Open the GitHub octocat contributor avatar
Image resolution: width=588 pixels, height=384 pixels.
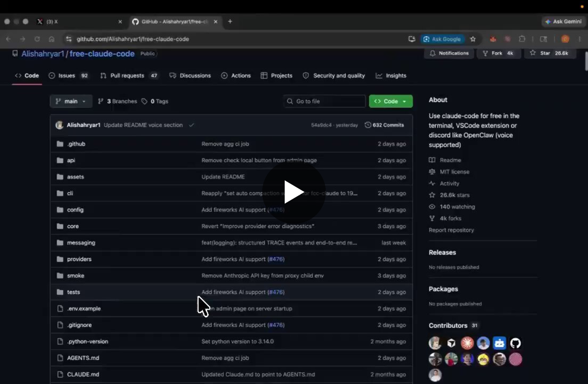pyautogui.click(x=515, y=343)
